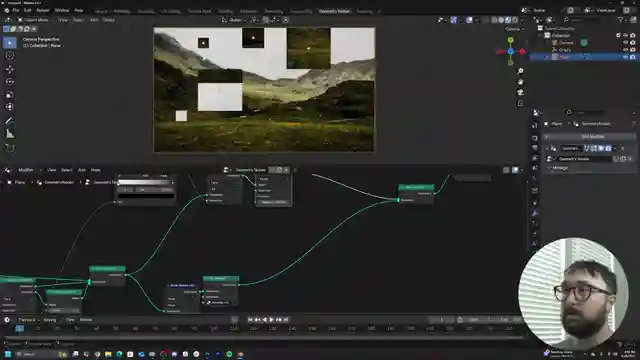Click the viewport pan hand icon
The image size is (640, 360).
520,82
